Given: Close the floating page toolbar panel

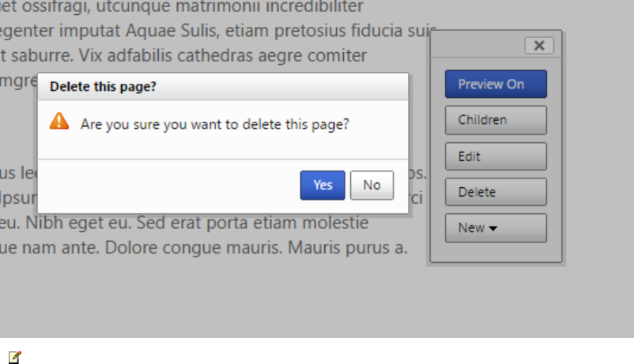Looking at the screenshot, I should 538,46.
